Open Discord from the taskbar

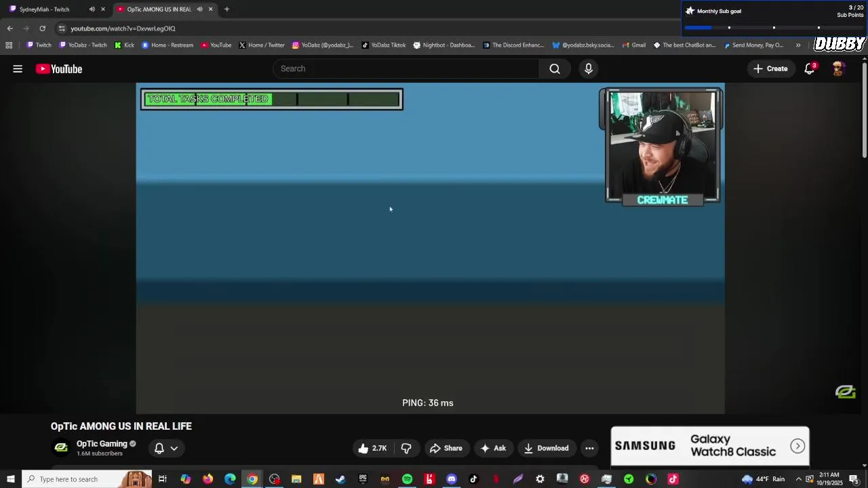(452, 479)
